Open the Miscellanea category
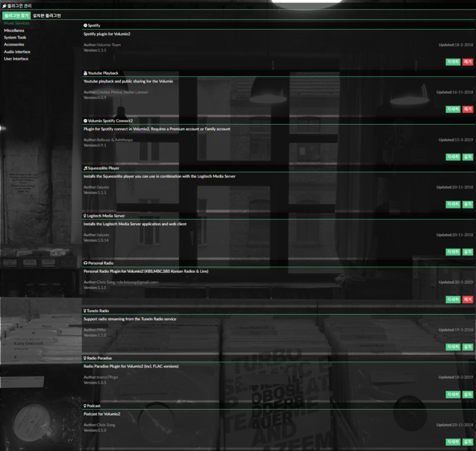476x451 pixels. 14,30
